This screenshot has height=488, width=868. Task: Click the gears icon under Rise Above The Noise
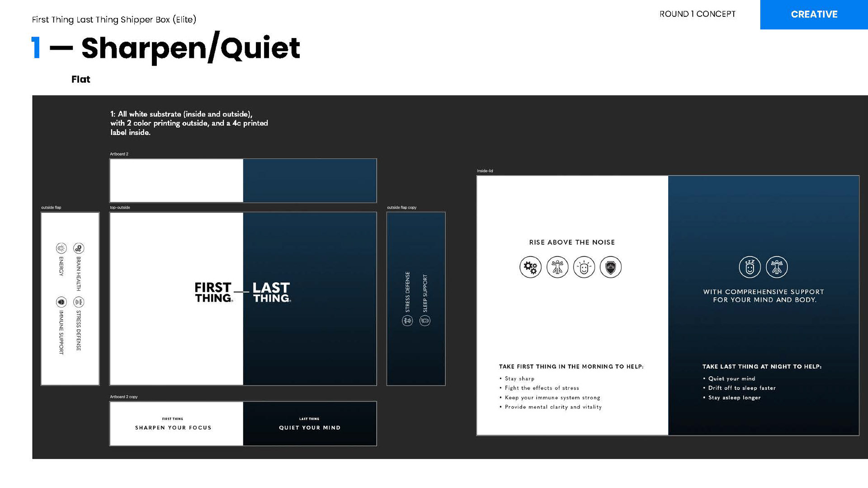pos(530,267)
